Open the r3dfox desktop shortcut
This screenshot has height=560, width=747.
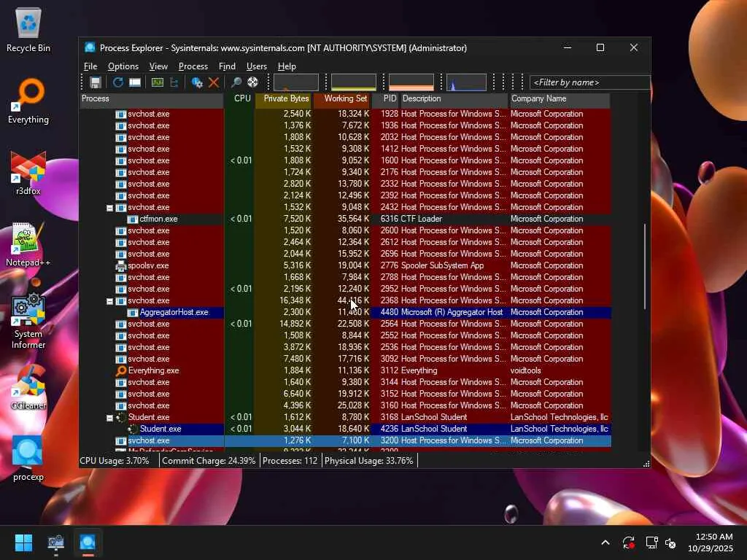(x=28, y=172)
